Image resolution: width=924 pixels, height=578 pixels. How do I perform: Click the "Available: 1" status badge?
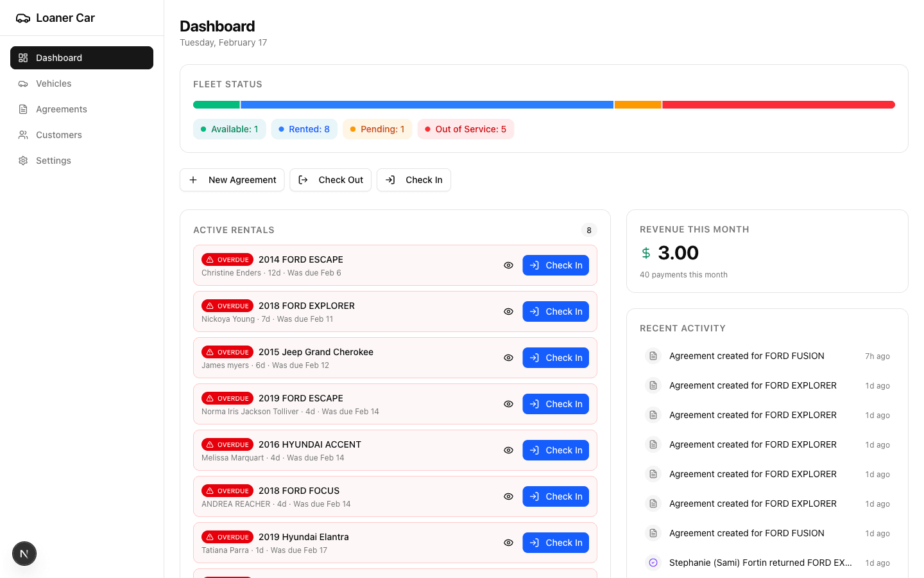[230, 129]
